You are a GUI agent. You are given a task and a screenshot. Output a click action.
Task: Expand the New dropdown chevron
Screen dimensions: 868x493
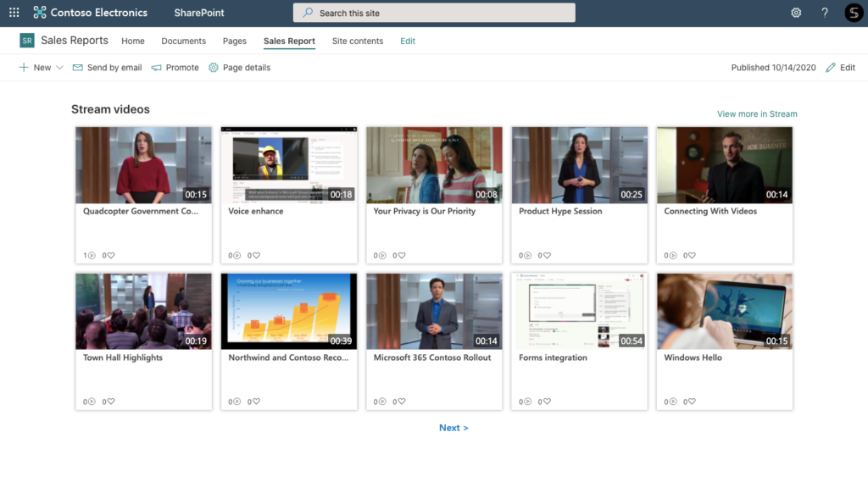59,68
